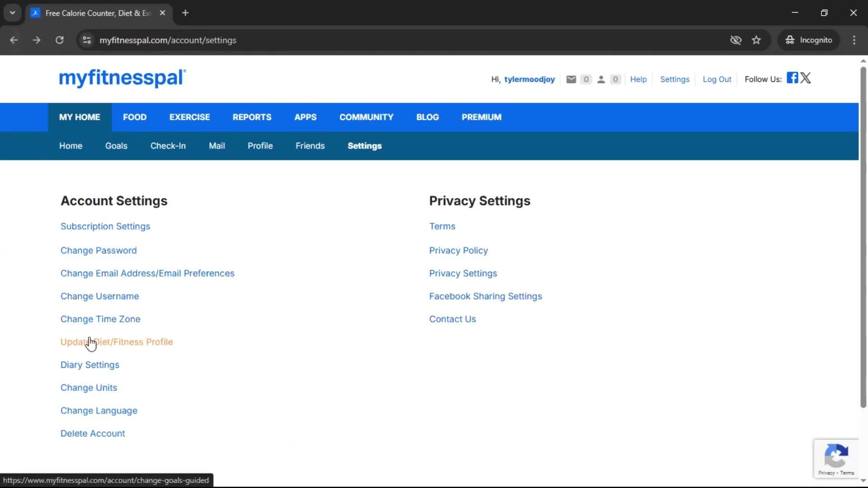Open Mail in the sub-navigation
This screenshot has width=868, height=488.
[x=217, y=146]
